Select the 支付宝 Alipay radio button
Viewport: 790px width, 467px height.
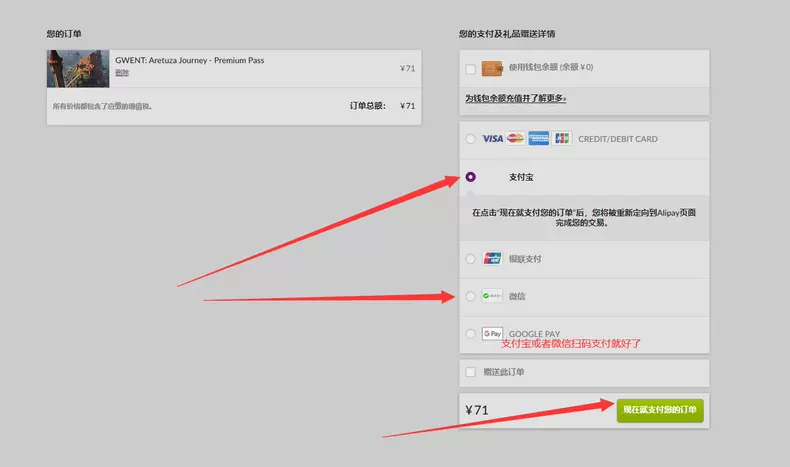pyautogui.click(x=471, y=177)
